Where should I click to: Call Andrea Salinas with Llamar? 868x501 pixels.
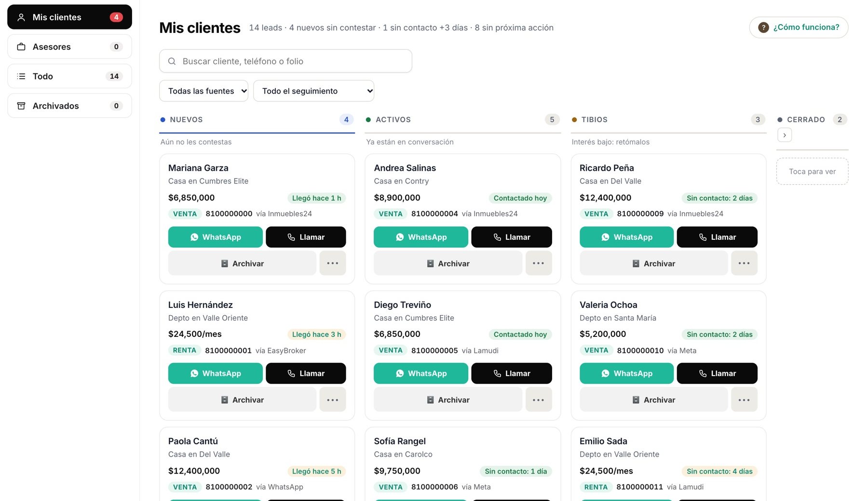coord(512,237)
